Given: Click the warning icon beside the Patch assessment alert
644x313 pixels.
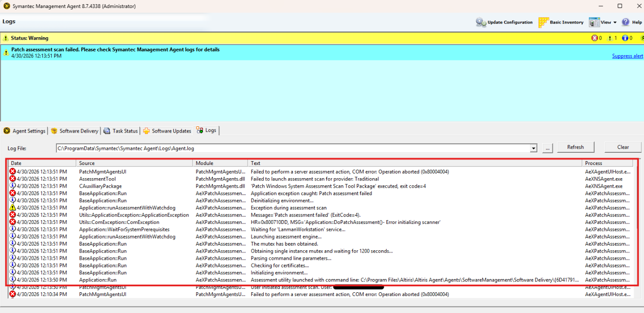Looking at the screenshot, I should click(x=6, y=52).
